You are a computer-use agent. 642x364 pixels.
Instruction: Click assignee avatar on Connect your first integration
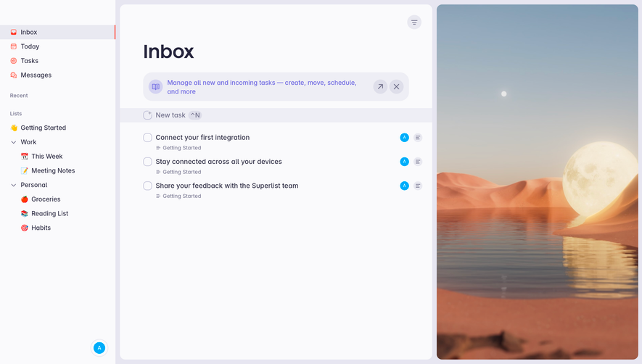point(404,138)
